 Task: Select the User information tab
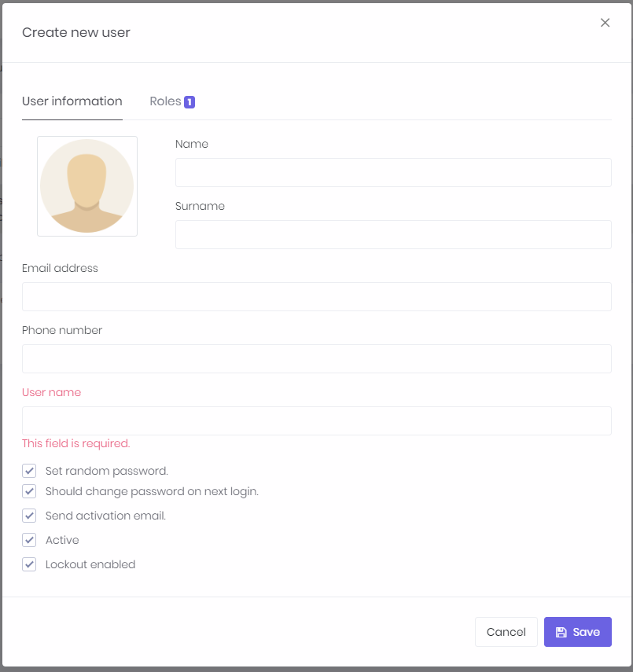72,101
